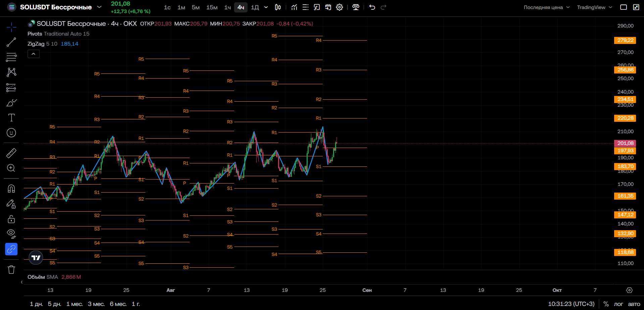Image resolution: width=644 pixels, height=310 pixels.
Task: Open the Последняя цена dropdown
Action: (x=547, y=7)
